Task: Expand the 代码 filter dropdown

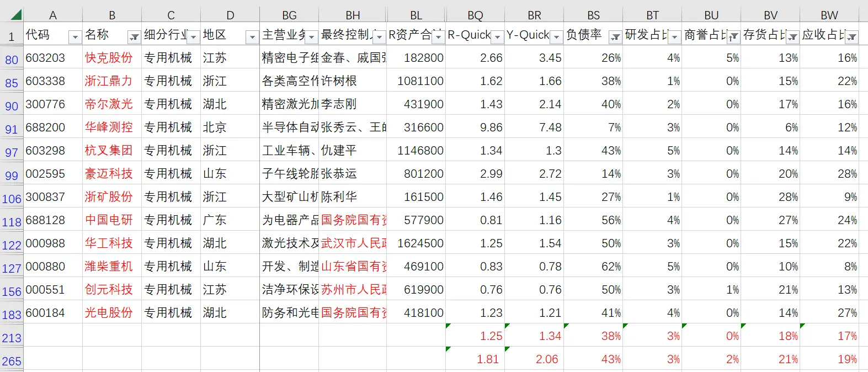Action: [75, 37]
